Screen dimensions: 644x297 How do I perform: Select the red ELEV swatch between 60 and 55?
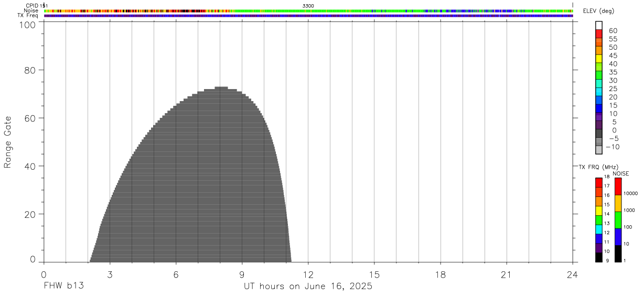tap(599, 34)
